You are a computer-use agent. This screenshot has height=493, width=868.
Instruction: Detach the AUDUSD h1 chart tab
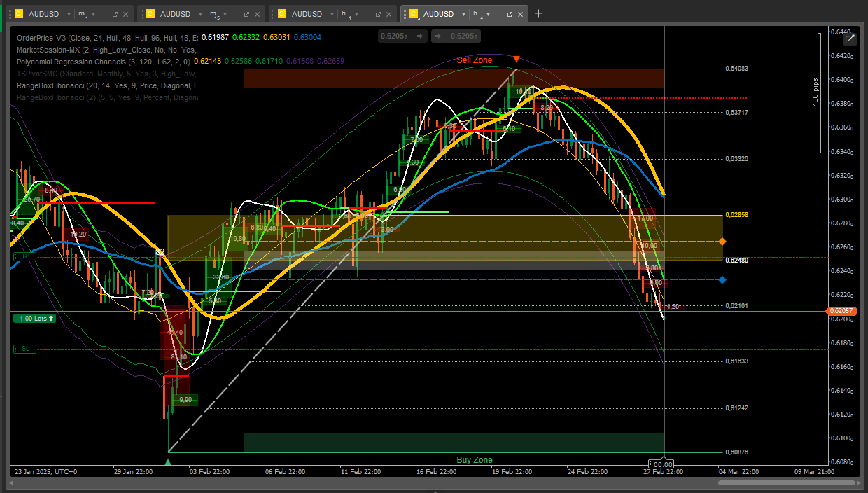tap(378, 14)
